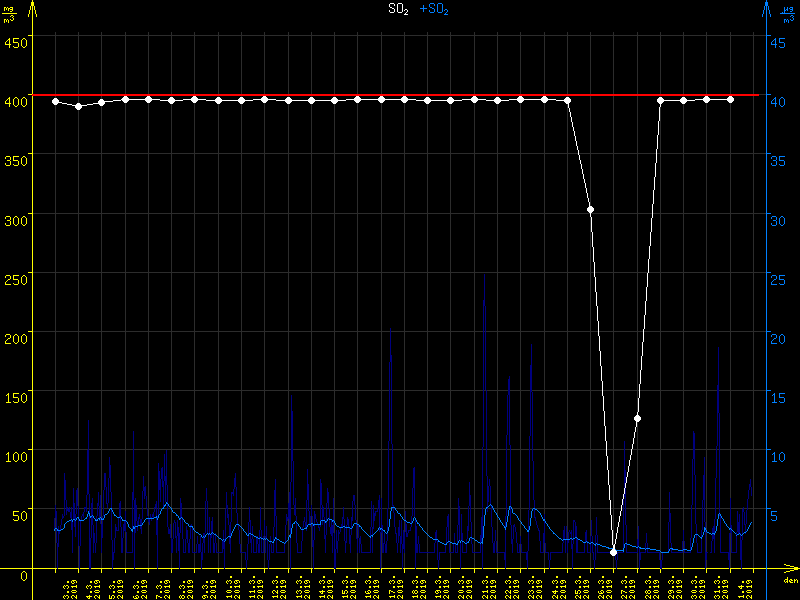Click the 3.3.2019 date label
Image resolution: width=800 pixels, height=600 pixels.
tap(69, 588)
